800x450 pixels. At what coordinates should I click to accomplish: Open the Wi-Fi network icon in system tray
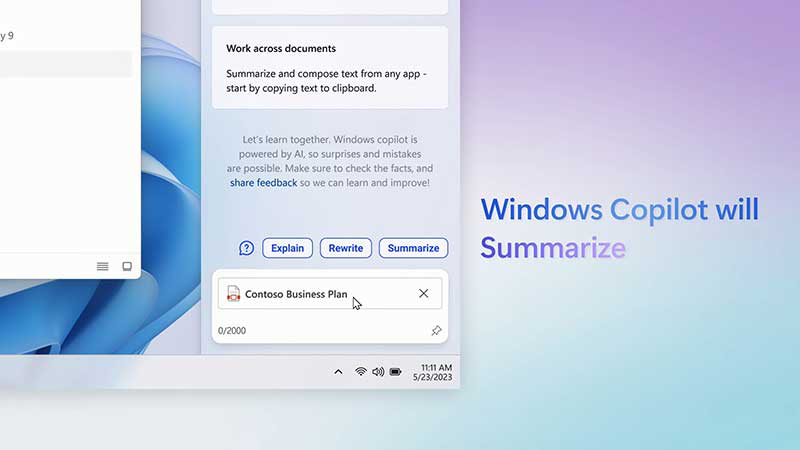[x=361, y=371]
